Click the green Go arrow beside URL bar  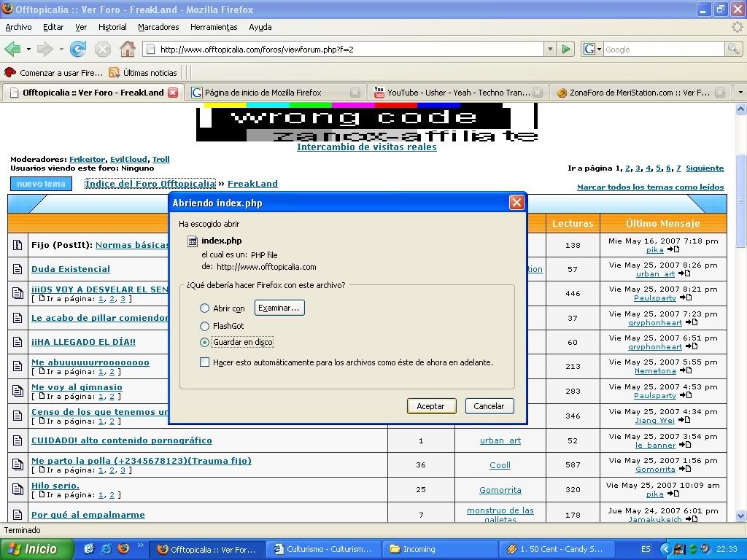pos(566,50)
